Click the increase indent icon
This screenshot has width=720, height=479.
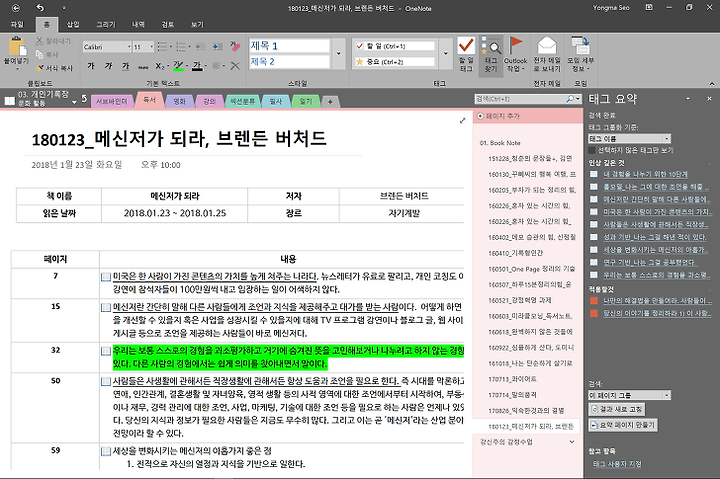click(x=217, y=46)
